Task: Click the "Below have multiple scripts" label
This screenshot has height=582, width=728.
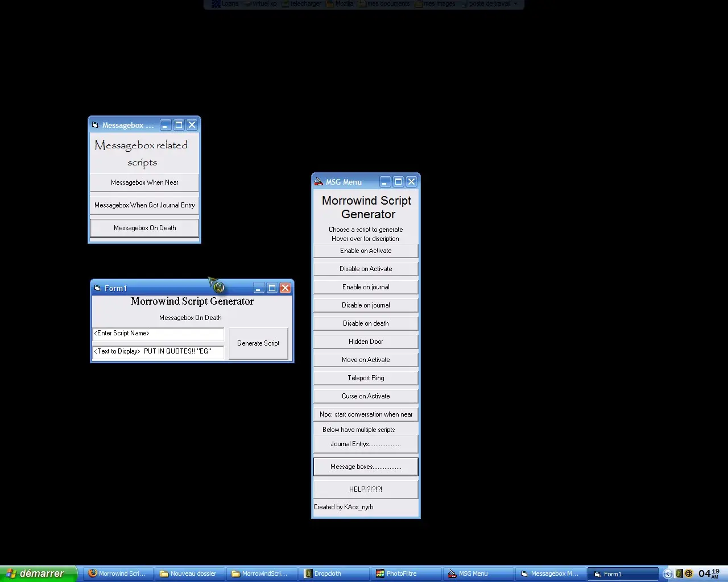Action: point(358,430)
